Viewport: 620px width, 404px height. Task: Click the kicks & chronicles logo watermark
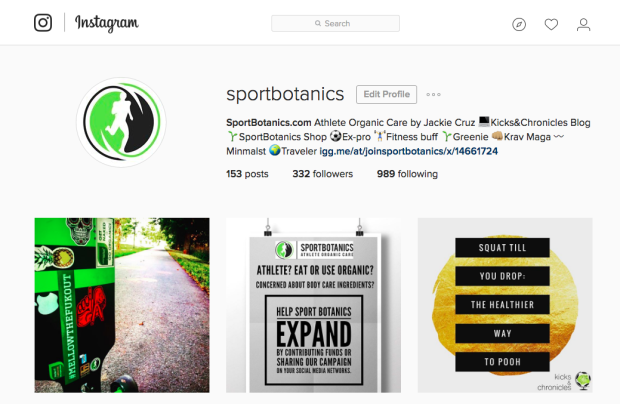[x=564, y=382]
